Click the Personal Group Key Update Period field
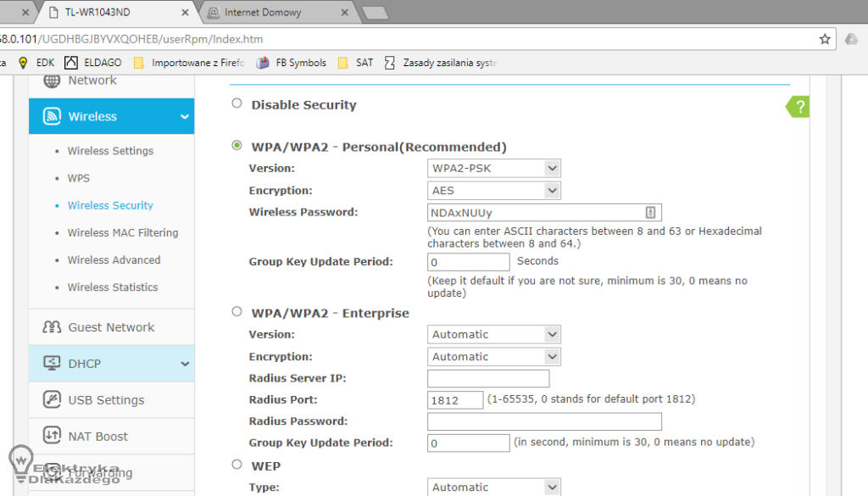The image size is (868, 496). coord(468,262)
